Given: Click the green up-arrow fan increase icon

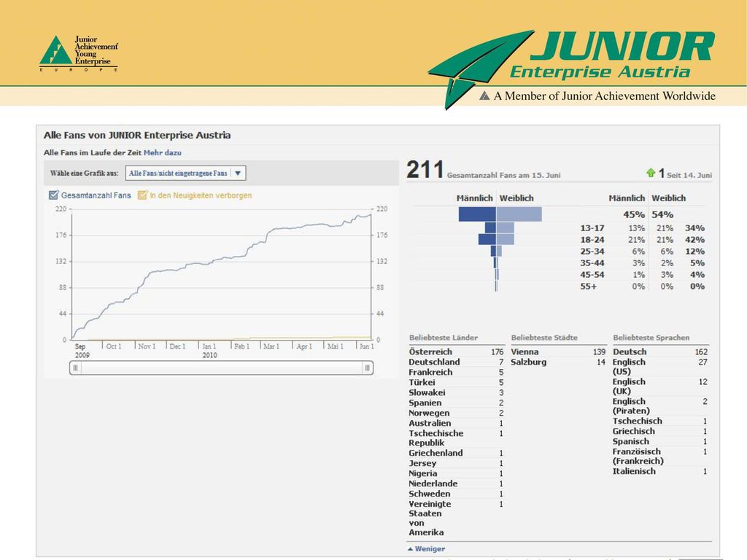Looking at the screenshot, I should 651,173.
